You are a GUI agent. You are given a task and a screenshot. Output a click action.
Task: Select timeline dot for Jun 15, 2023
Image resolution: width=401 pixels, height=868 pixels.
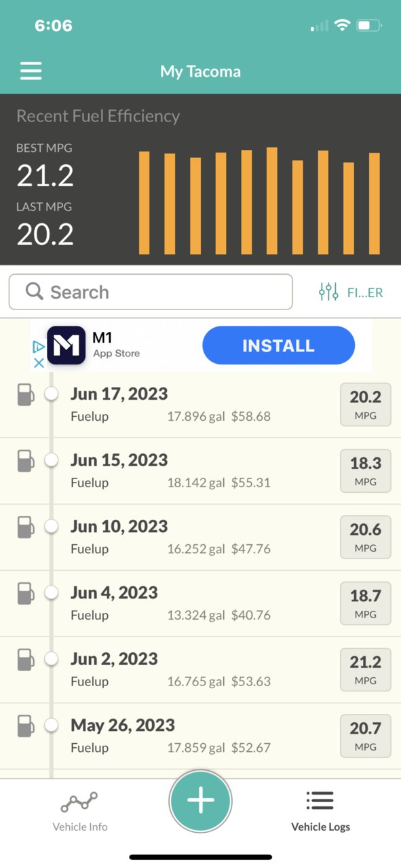[51, 460]
